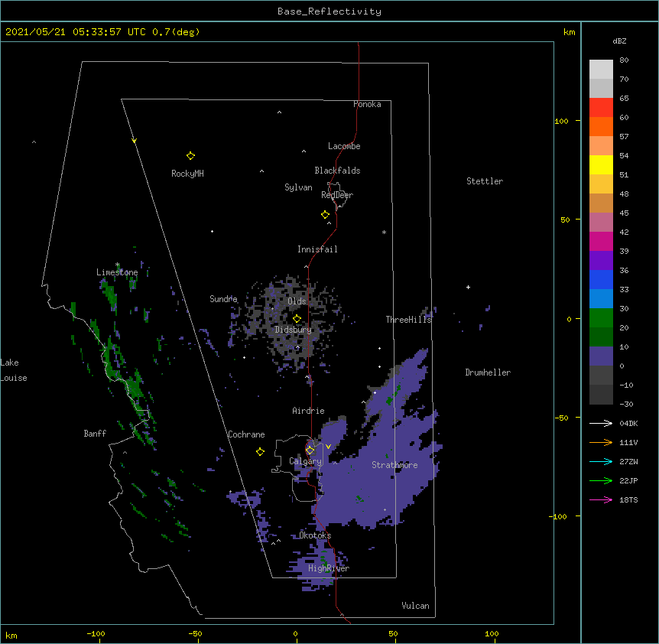The width and height of the screenshot is (659, 644).
Task: Click the Drumheller town label
Action: (x=488, y=372)
